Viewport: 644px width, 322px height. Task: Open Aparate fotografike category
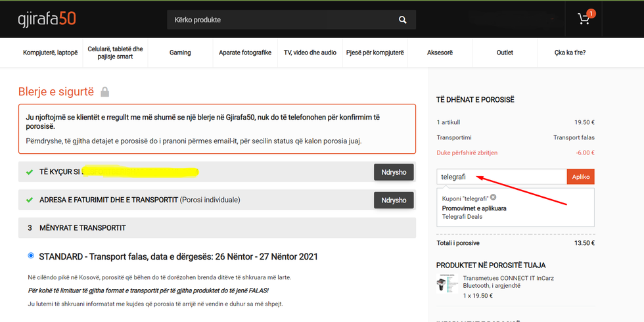[x=245, y=53]
